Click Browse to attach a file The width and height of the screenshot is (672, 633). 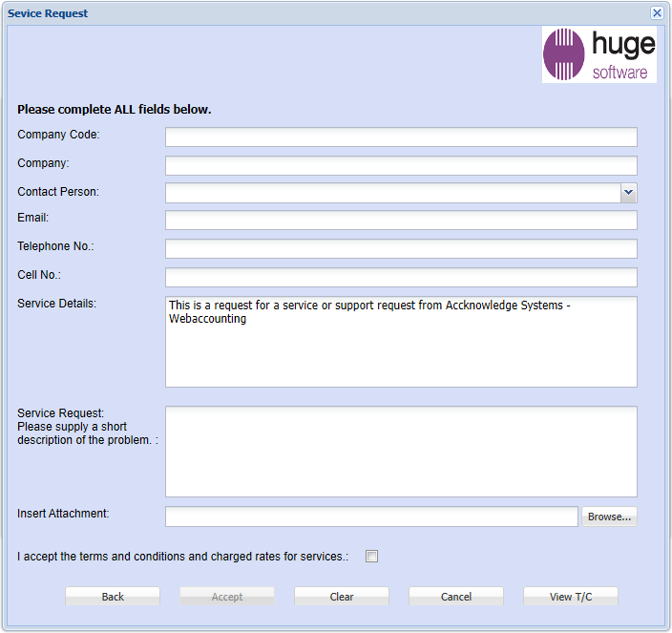(x=609, y=517)
